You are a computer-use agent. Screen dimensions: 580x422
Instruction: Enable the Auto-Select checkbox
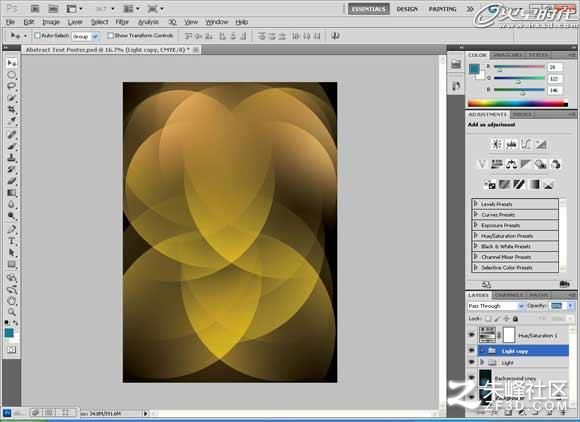point(37,36)
